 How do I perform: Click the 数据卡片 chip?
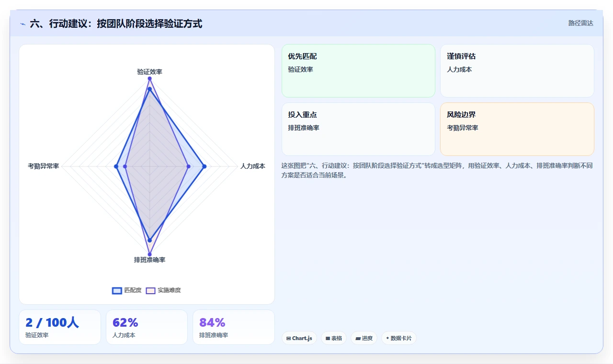tap(399, 338)
